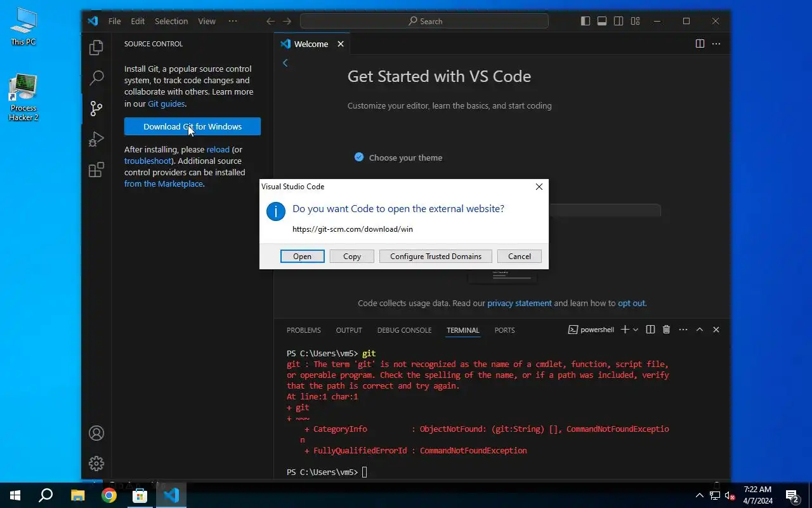Viewport: 812px width, 508px height.
Task: Maximize the panel with the up chevron
Action: (700, 330)
